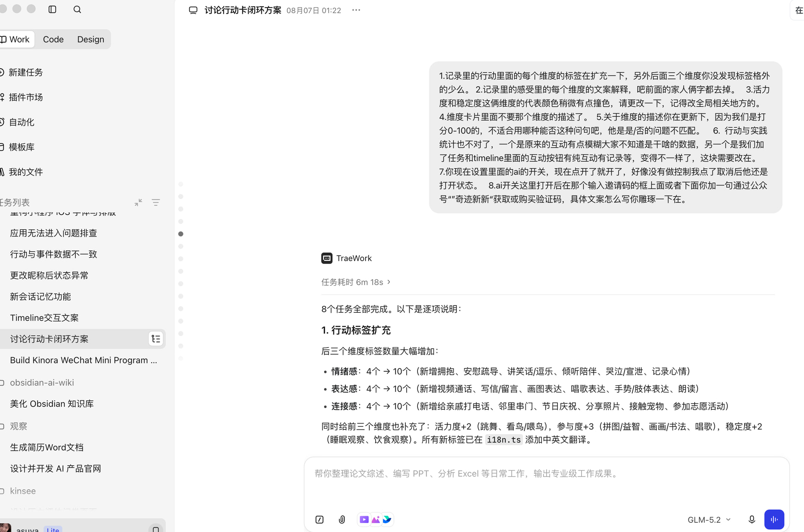Image resolution: width=804 pixels, height=532 pixels.
Task: Click the 情绪感 bullet line
Action: pos(511,371)
